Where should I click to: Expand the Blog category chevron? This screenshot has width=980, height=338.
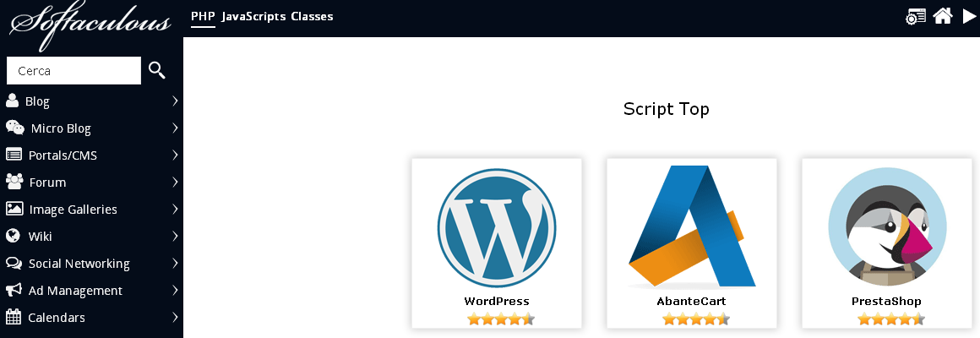coord(175,101)
